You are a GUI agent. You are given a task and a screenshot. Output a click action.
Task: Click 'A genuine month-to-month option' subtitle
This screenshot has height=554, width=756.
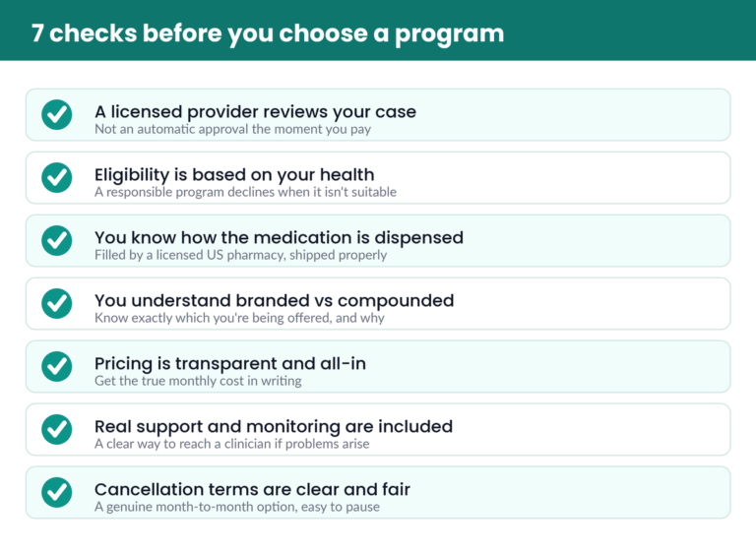(236, 507)
